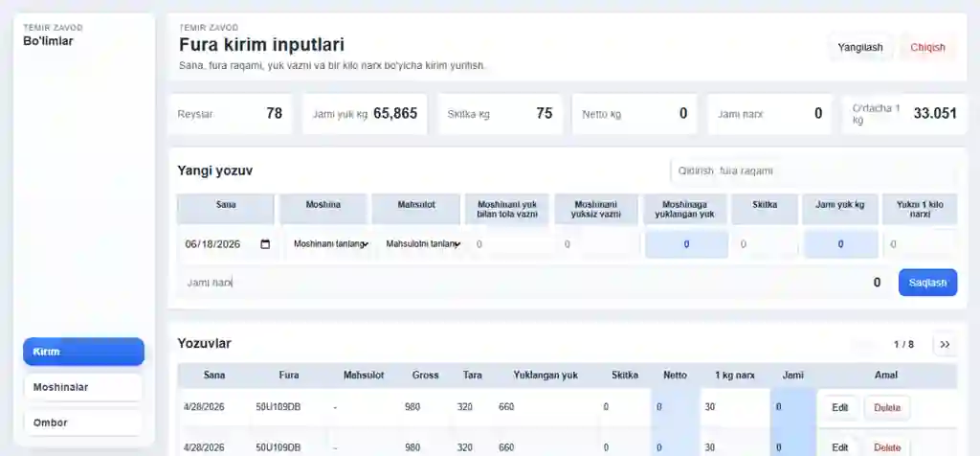Click the Skitka kg 75 stat card
The width and height of the screenshot is (980, 456).
coord(500,114)
